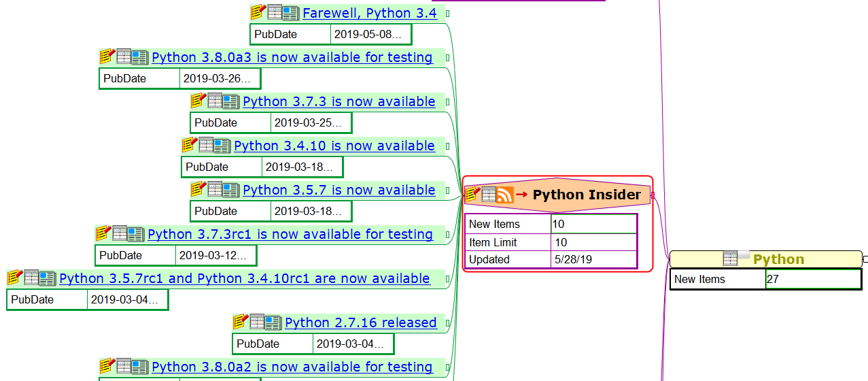
Task: Expand small handle right of Farewell, Python 3.4
Action: coord(447,14)
